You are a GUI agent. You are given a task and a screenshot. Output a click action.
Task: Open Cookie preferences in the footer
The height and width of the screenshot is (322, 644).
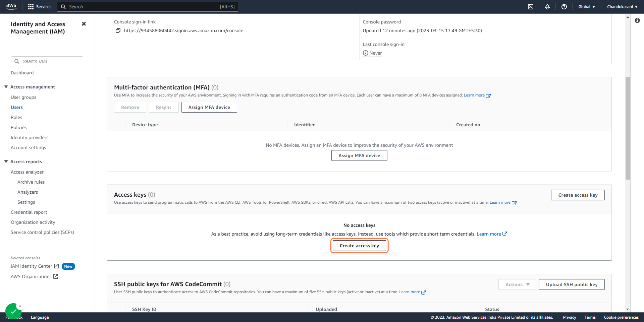coord(621,317)
